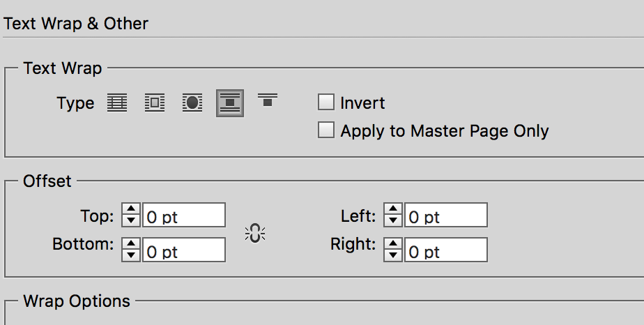The image size is (644, 325).
Task: Click the Top offset input field
Action: (184, 216)
